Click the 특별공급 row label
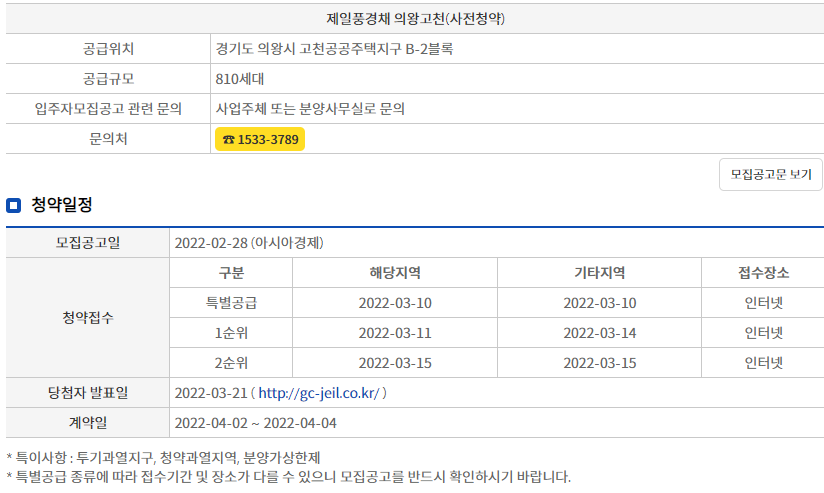 [x=231, y=303]
